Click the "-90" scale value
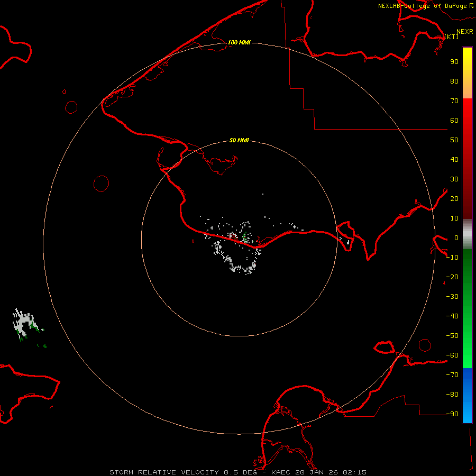 coord(452,414)
